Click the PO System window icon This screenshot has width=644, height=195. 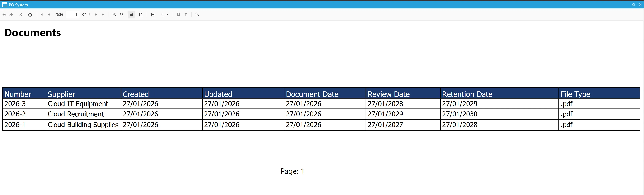pyautogui.click(x=5, y=5)
